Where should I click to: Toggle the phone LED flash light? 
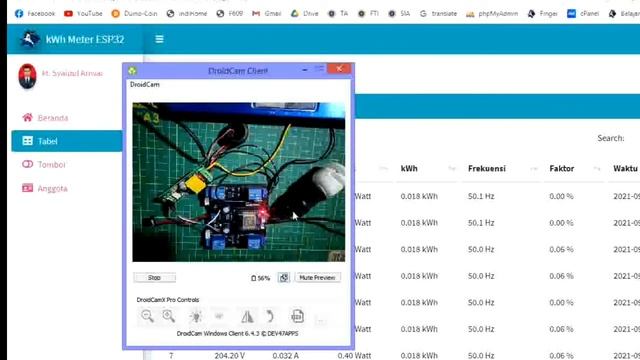196,316
